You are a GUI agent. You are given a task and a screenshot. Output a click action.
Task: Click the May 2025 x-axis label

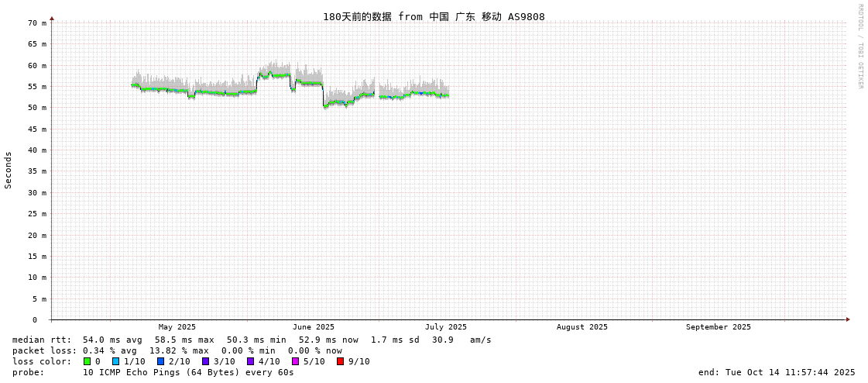click(177, 327)
